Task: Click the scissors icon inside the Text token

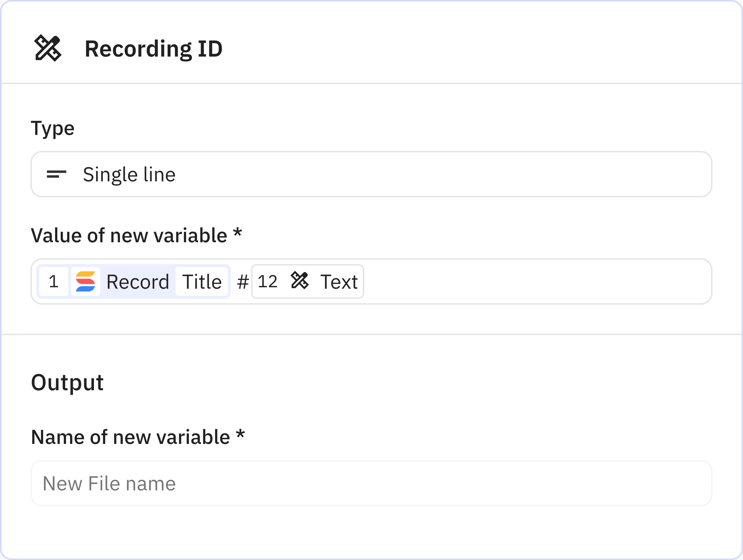Action: [x=300, y=281]
